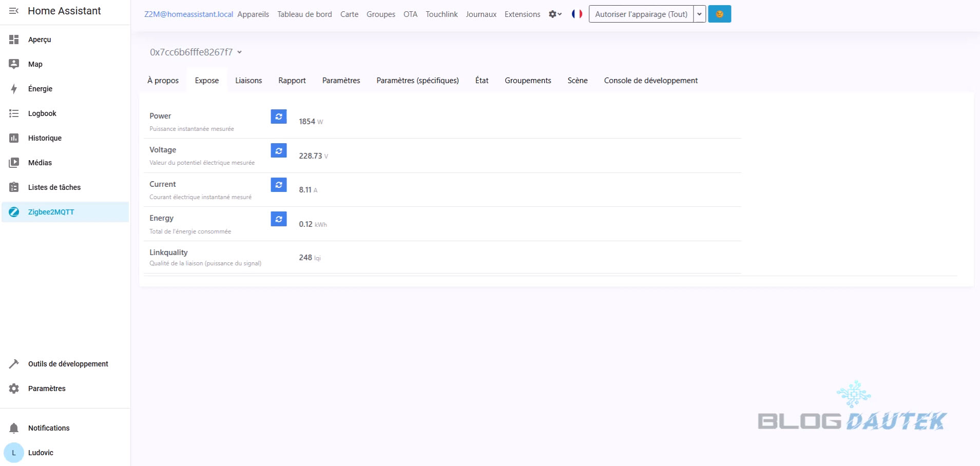Go to Appareils in top navigation

pos(253,14)
